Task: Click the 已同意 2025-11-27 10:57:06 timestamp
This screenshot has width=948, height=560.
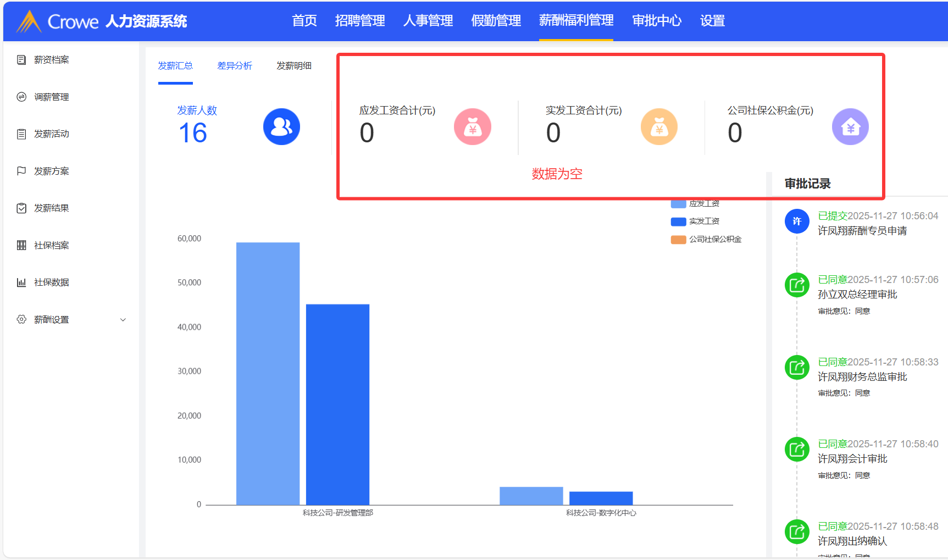Action: pyautogui.click(x=878, y=280)
